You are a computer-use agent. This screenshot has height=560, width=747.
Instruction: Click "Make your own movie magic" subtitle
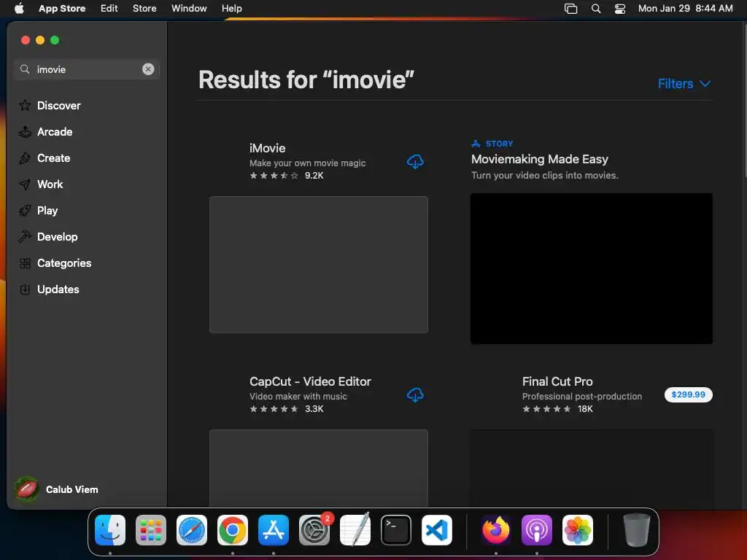307,163
